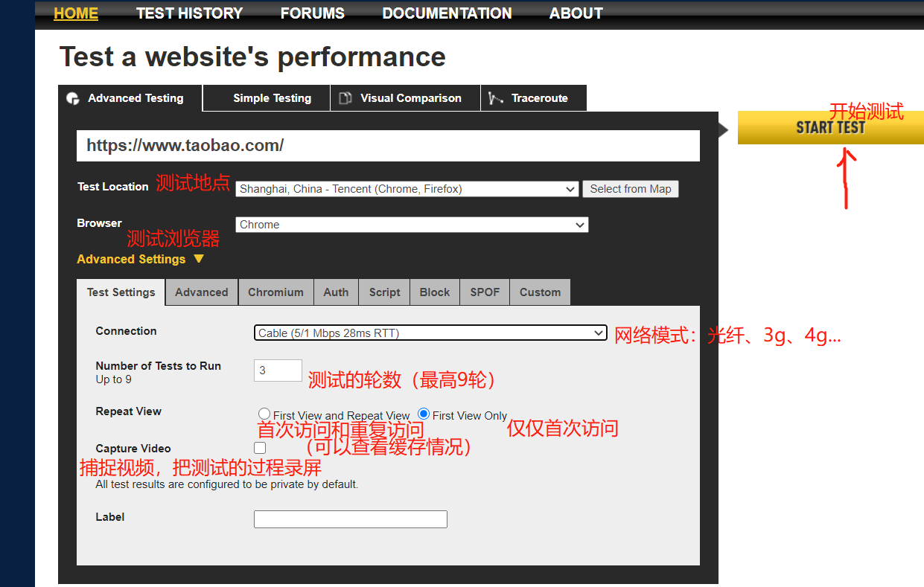Click the Advanced Settings link text

pyautogui.click(x=131, y=259)
